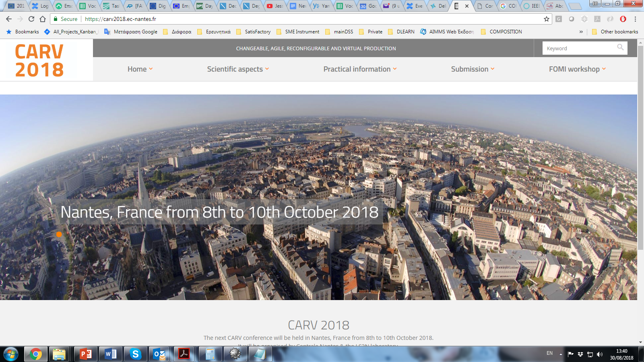Expand the FOMI workshop menu
The image size is (644, 362).
(x=577, y=69)
